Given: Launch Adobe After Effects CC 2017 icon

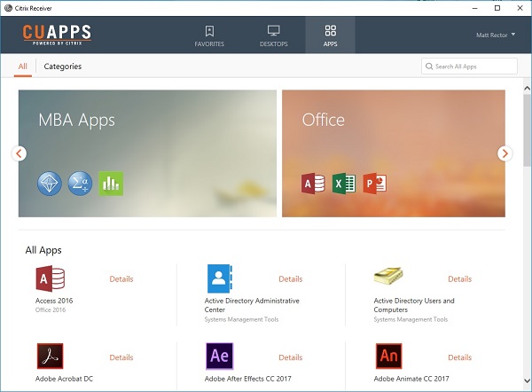Looking at the screenshot, I should [220, 356].
